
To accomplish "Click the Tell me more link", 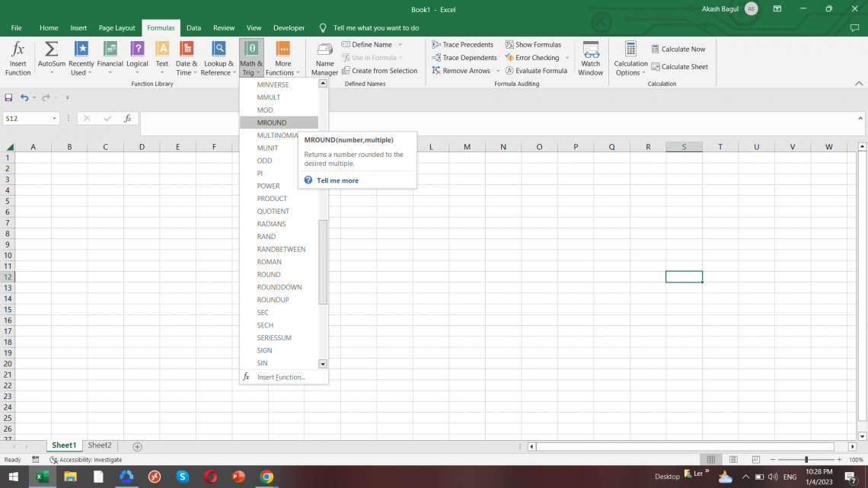I will tap(337, 180).
